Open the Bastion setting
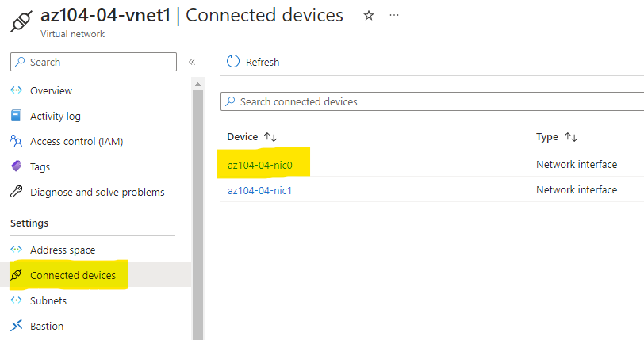The width and height of the screenshot is (644, 340). (x=47, y=326)
